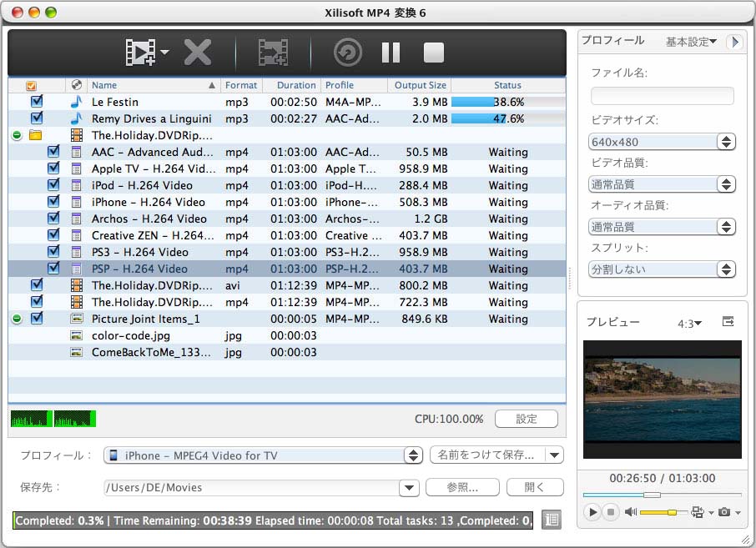Open the プロフィール iPhone MPEG4 profile dropdown
This screenshot has width=756, height=548.
pos(263,455)
